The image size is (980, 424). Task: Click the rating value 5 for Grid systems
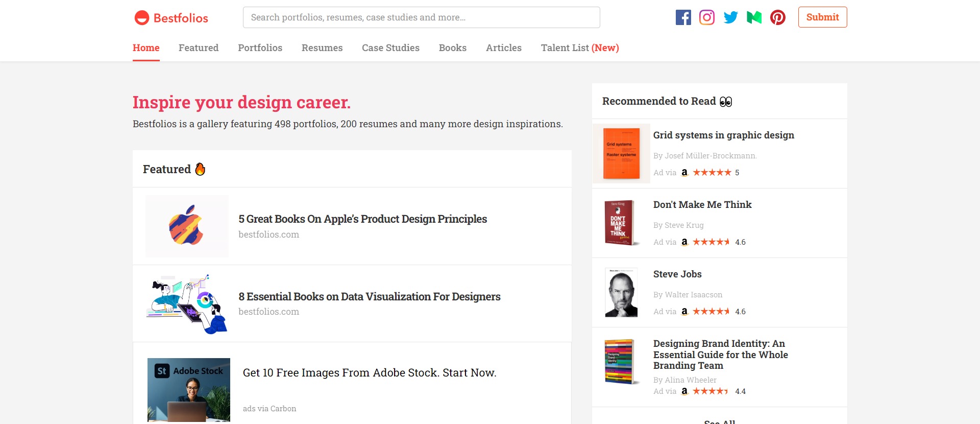click(x=737, y=173)
